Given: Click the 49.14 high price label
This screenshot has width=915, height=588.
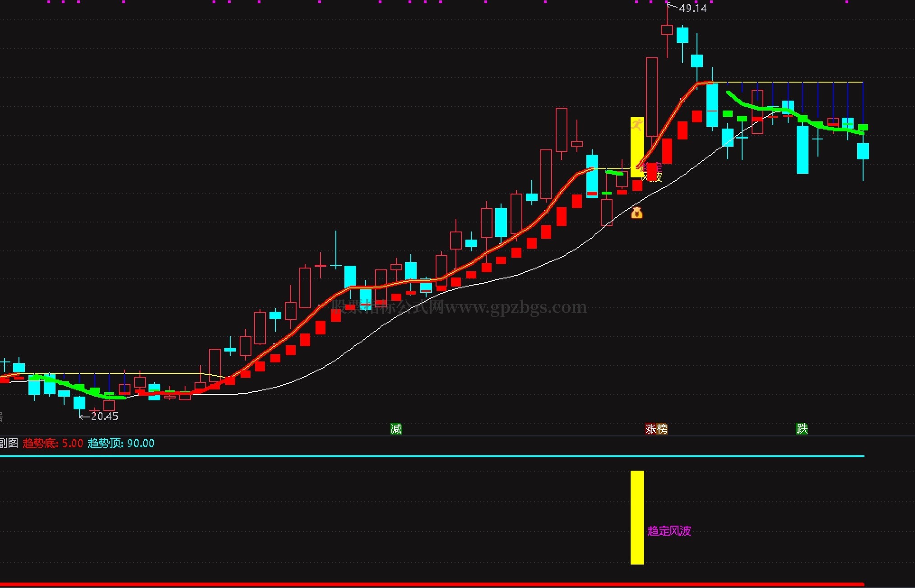Looking at the screenshot, I should click(x=692, y=8).
